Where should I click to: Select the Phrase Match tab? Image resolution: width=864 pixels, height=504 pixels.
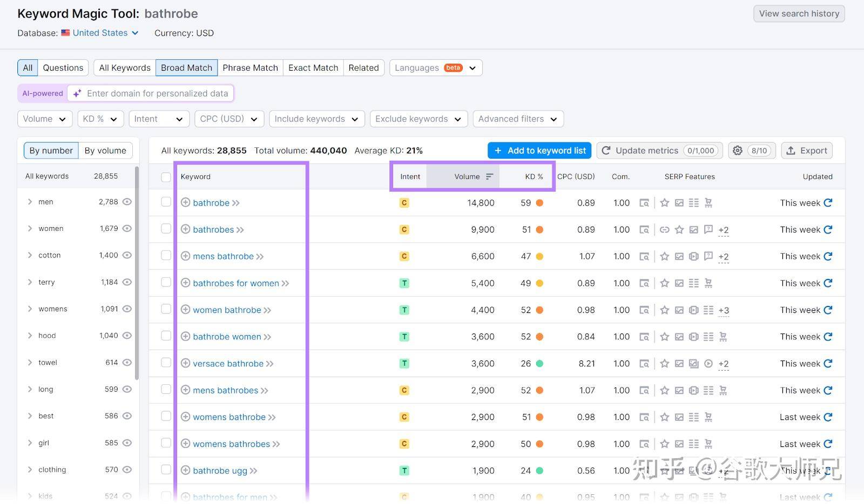tap(250, 68)
